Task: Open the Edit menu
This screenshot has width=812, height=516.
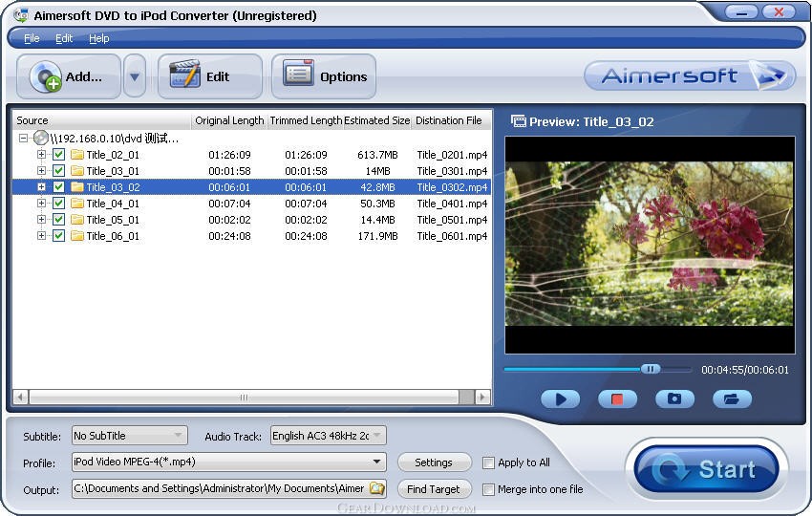Action: [64, 38]
